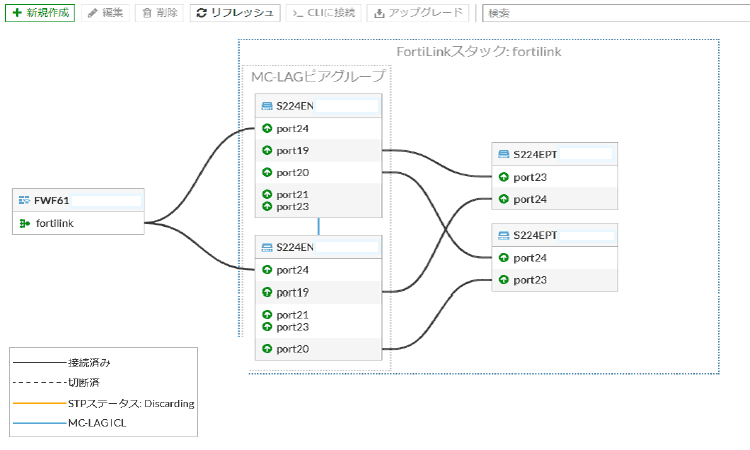
Task: Click port21 status icon on lower S224EN
Action: 267,315
